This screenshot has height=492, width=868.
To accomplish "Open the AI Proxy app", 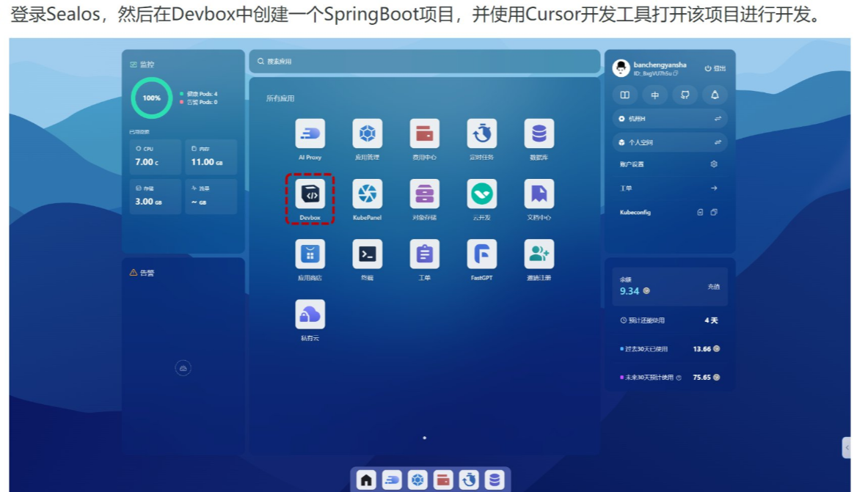I will (310, 133).
